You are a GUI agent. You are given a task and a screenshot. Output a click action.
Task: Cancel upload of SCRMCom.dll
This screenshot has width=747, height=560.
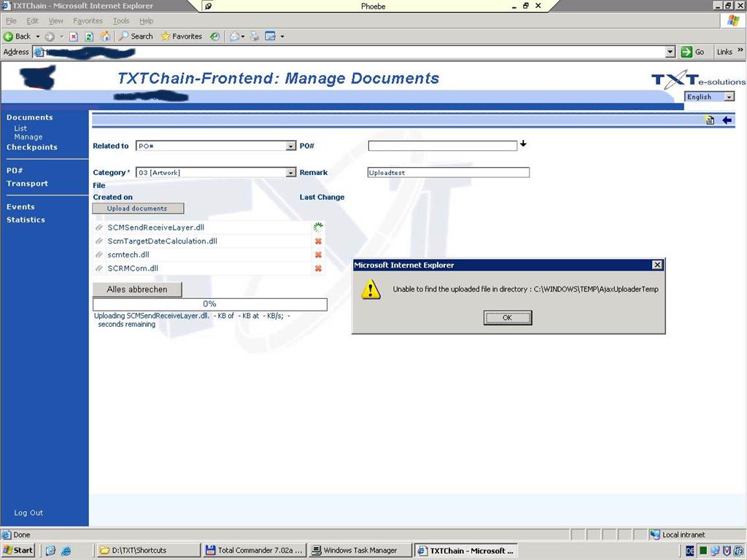(318, 268)
